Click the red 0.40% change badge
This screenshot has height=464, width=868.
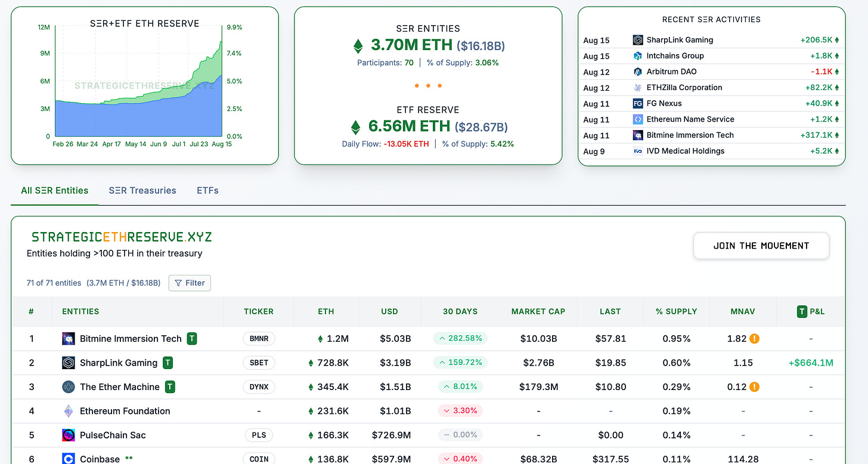460,459
